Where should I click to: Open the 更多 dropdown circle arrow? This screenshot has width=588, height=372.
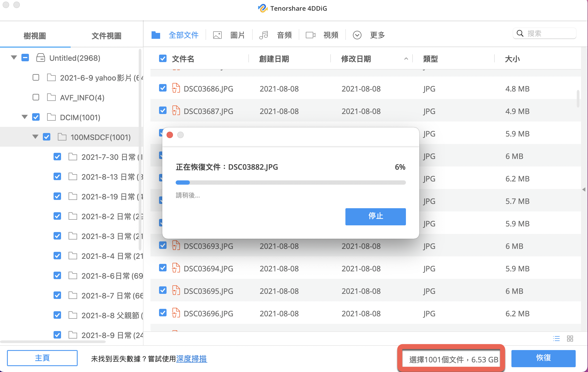(357, 35)
